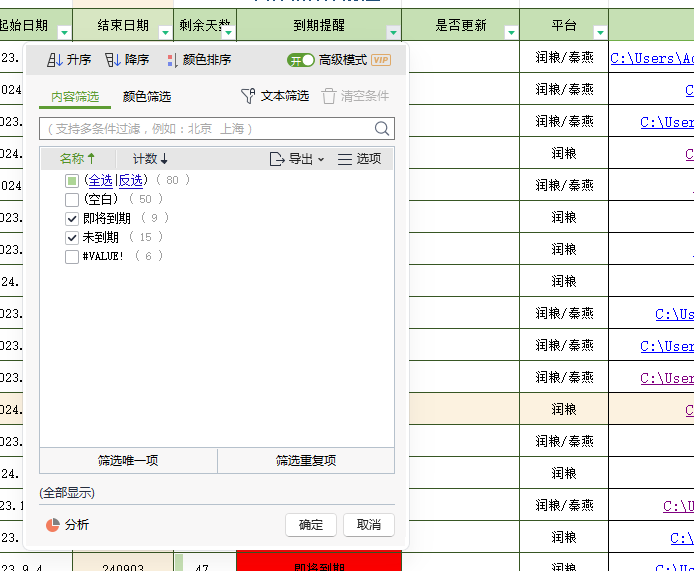Open the text filter (文本筛选) funnel icon
694x571 pixels.
[248, 96]
